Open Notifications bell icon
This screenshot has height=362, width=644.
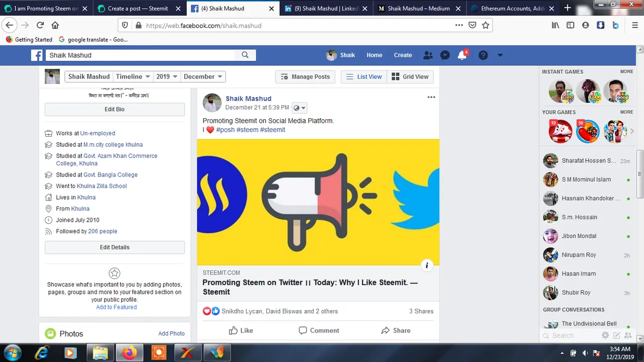coord(462,55)
